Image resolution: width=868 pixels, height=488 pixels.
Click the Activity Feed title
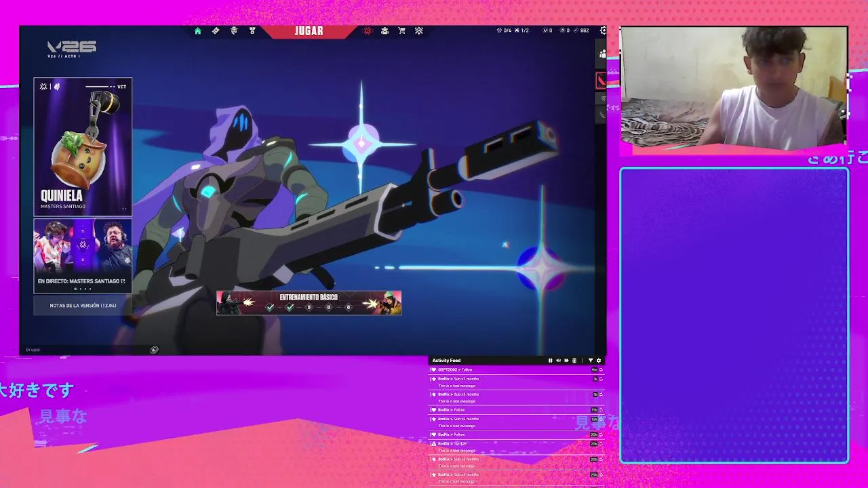(x=446, y=361)
